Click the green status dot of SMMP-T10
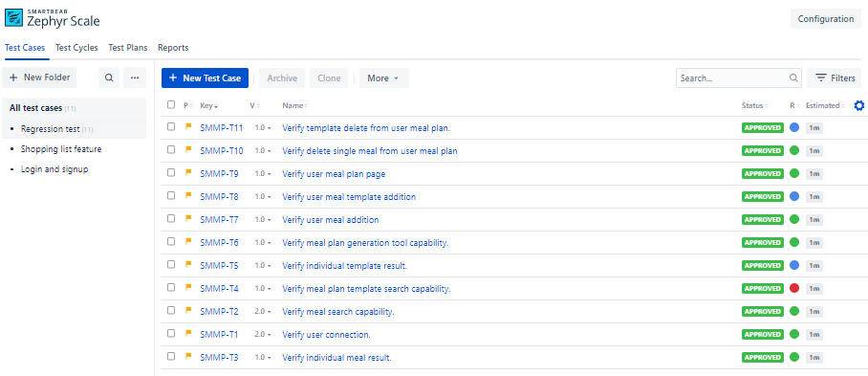The height and width of the screenshot is (376, 868). [794, 150]
